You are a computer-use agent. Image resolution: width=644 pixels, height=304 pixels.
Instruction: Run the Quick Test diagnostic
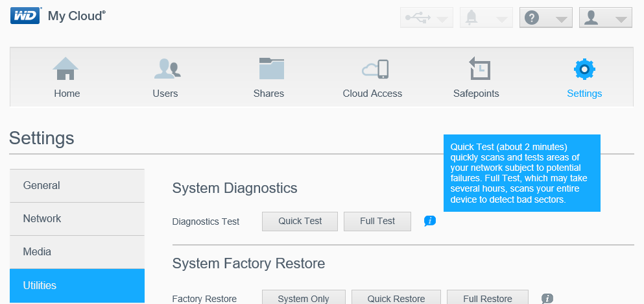pos(300,221)
